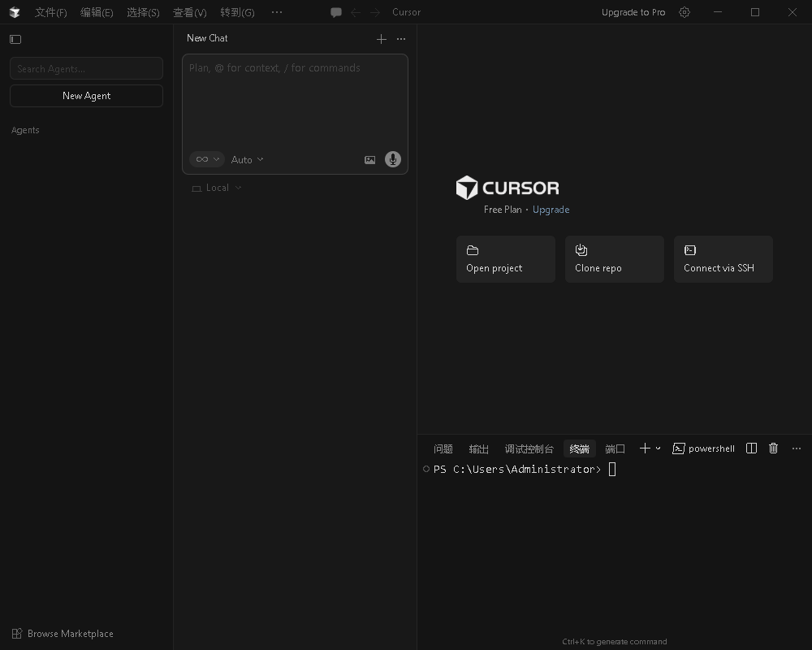This screenshot has height=650, width=812.
Task: Attach an image using the picture icon
Action: 369,160
